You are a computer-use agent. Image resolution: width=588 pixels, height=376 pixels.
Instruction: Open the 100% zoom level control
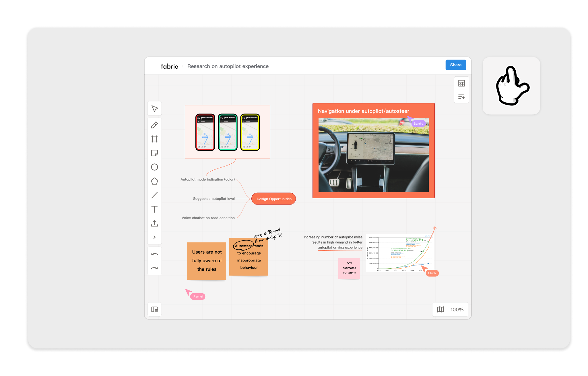pyautogui.click(x=457, y=309)
